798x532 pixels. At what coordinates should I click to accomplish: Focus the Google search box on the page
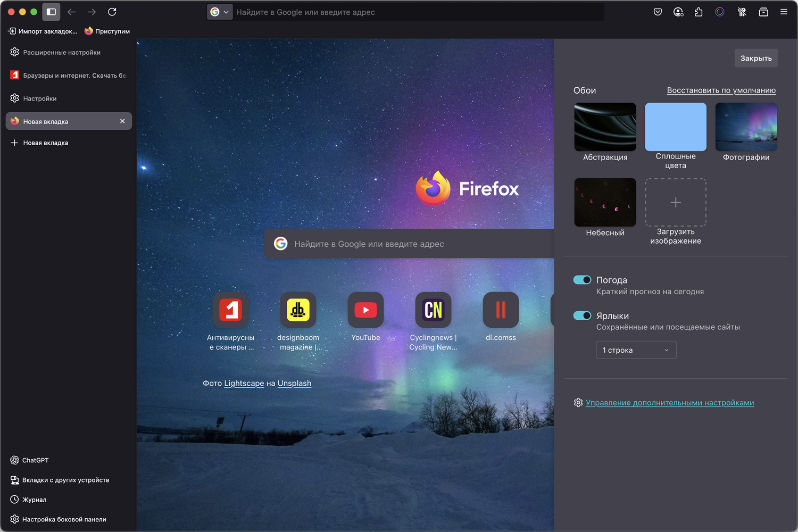[x=410, y=244]
